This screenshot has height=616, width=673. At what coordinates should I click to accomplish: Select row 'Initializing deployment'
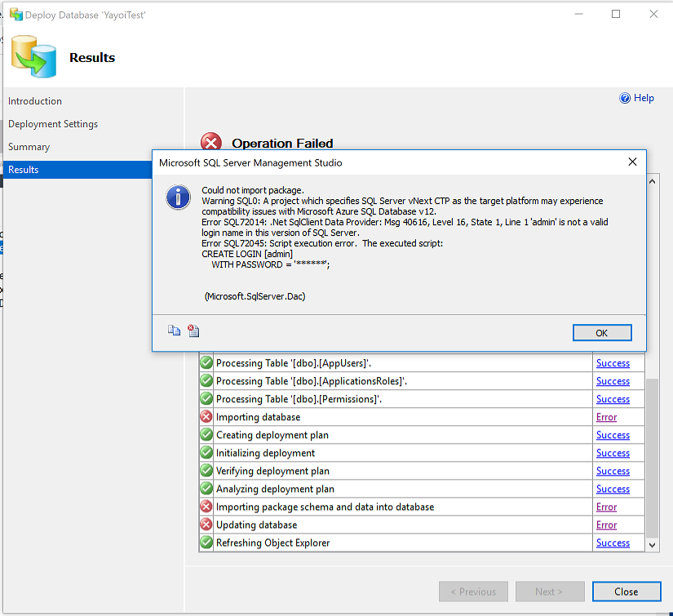pos(422,453)
